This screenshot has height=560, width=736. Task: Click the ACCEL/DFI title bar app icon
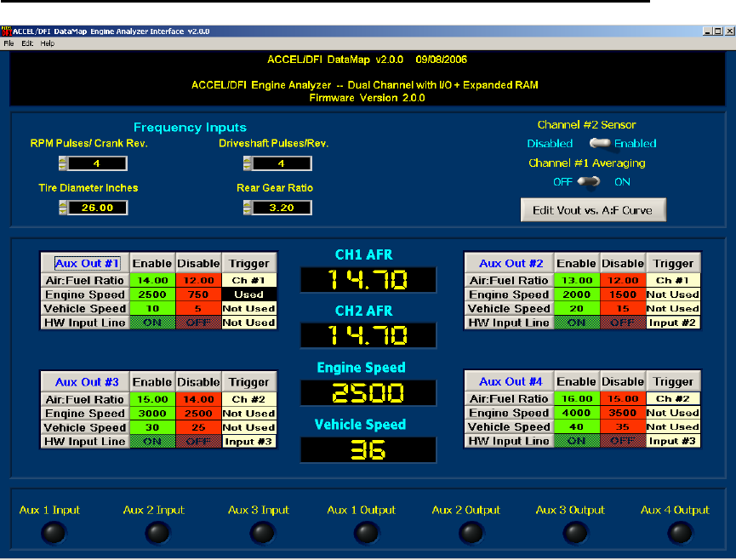point(6,31)
